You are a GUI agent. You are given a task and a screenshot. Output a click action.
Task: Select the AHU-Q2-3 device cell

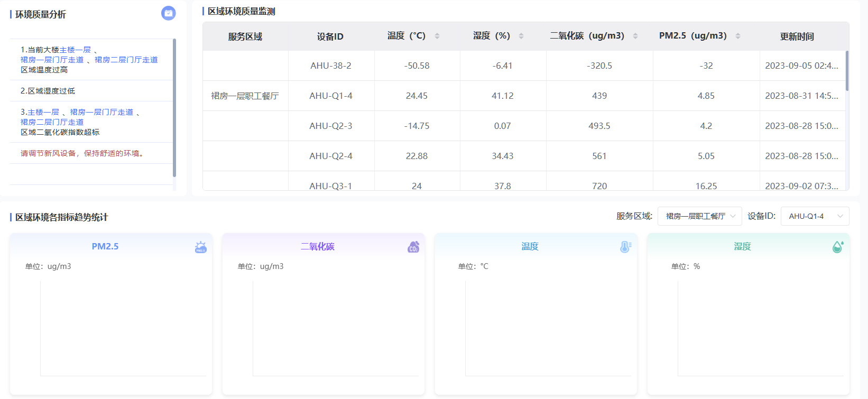coord(331,126)
